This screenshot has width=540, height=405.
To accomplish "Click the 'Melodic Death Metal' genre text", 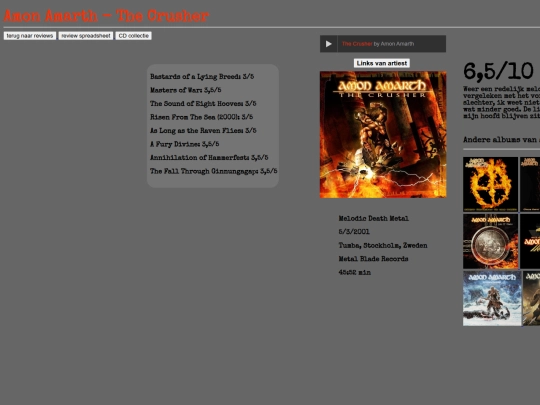I will pos(373,218).
